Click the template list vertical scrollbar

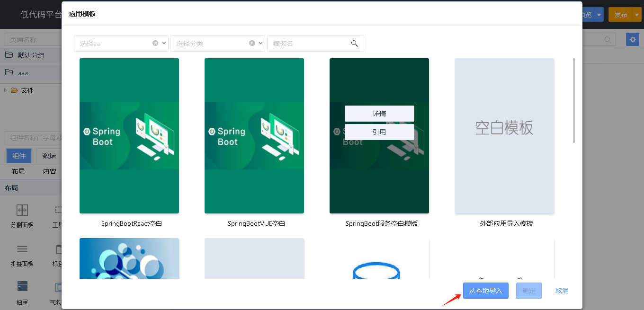[x=574, y=100]
